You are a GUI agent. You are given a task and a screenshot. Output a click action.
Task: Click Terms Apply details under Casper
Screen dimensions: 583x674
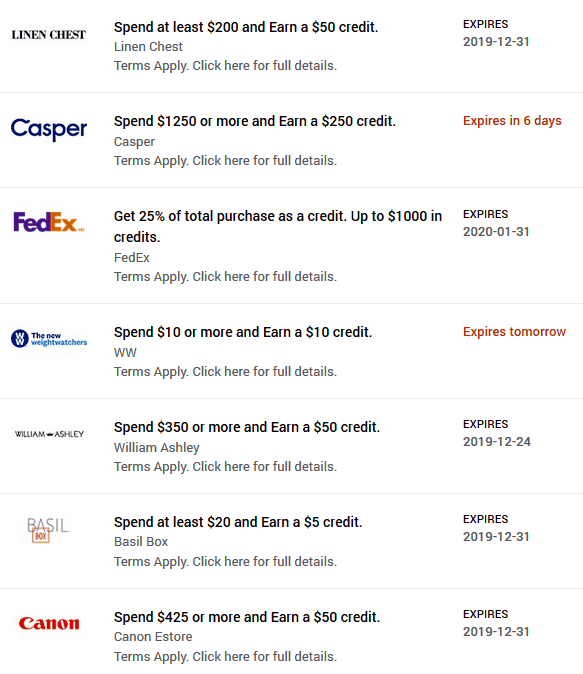point(225,161)
